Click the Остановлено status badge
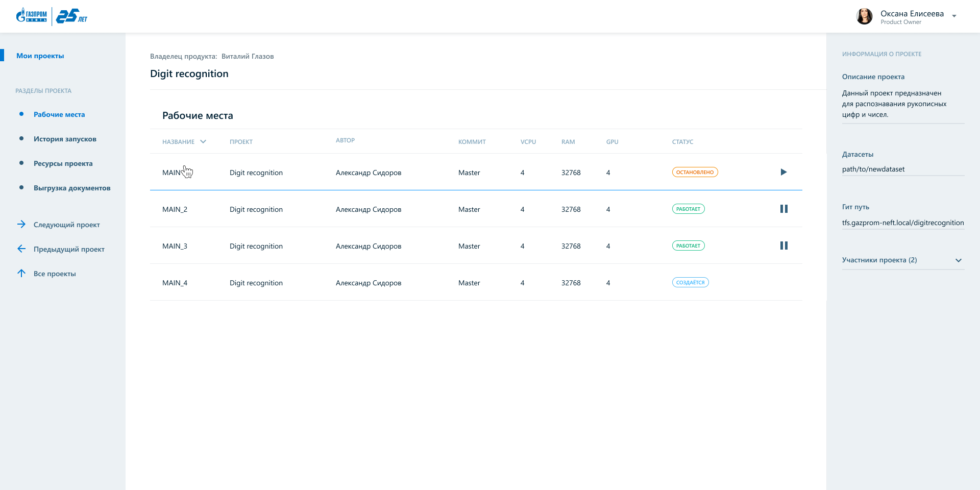Viewport: 980px width, 490px height. (x=695, y=173)
